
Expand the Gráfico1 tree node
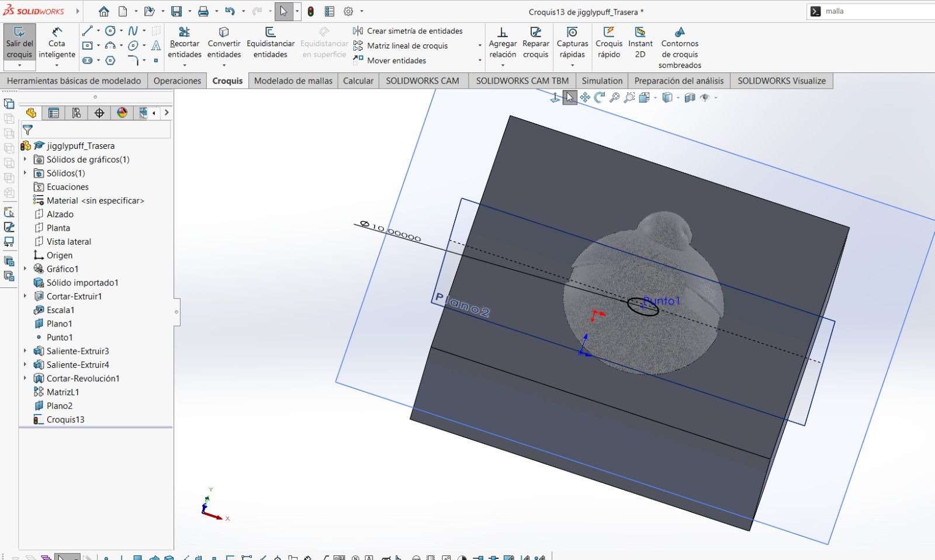point(25,269)
